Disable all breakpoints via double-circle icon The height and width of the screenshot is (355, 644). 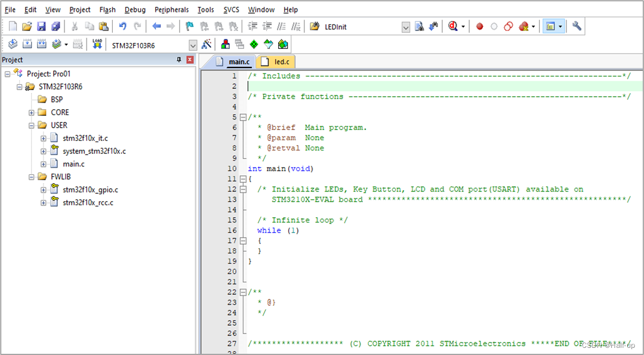[509, 27]
